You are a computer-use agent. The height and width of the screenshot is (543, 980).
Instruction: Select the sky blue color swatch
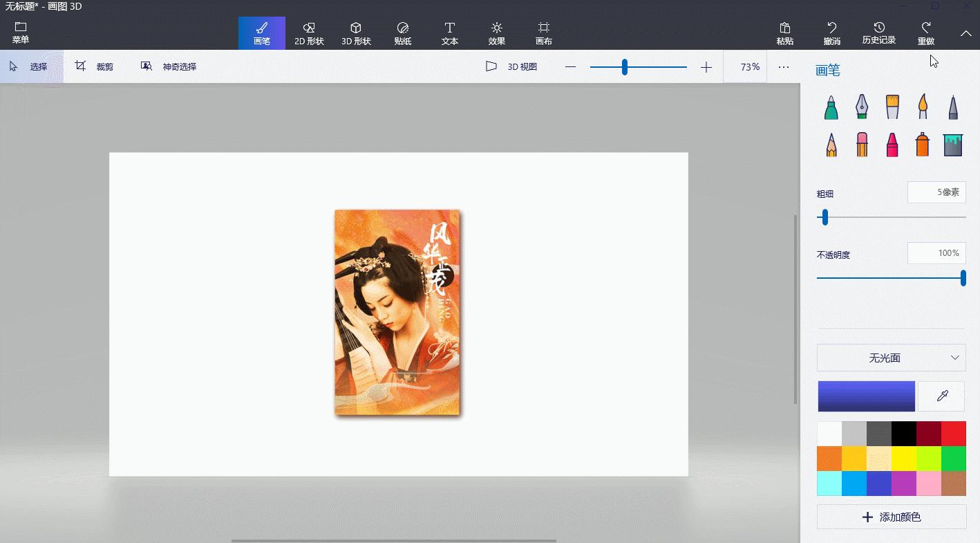pos(854,484)
